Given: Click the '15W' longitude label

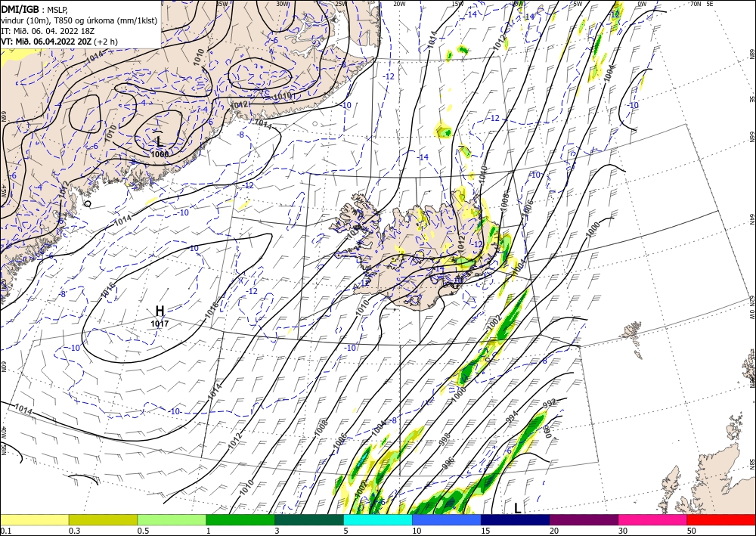Looking at the screenshot, I should tap(457, 4).
